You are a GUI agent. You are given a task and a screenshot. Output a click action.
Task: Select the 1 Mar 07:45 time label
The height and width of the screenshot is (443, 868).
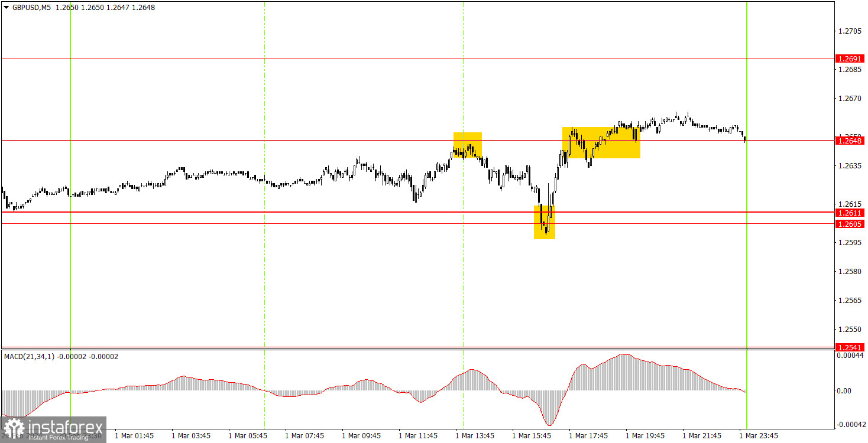(305, 436)
